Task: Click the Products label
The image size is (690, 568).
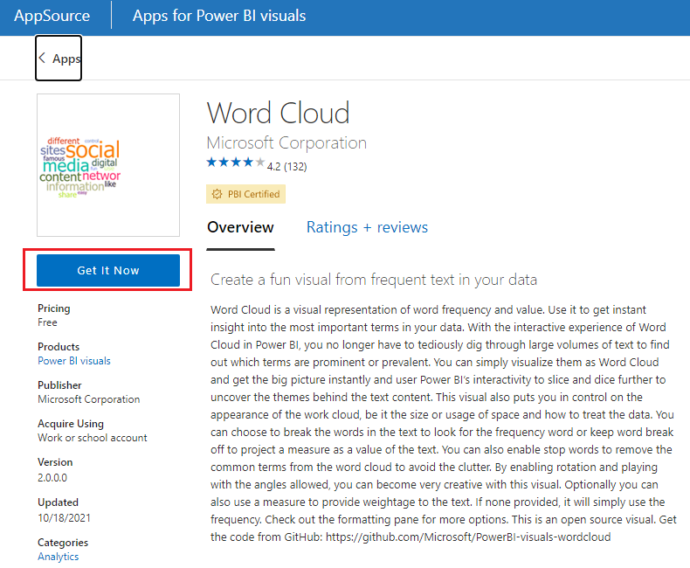Action: 59,347
